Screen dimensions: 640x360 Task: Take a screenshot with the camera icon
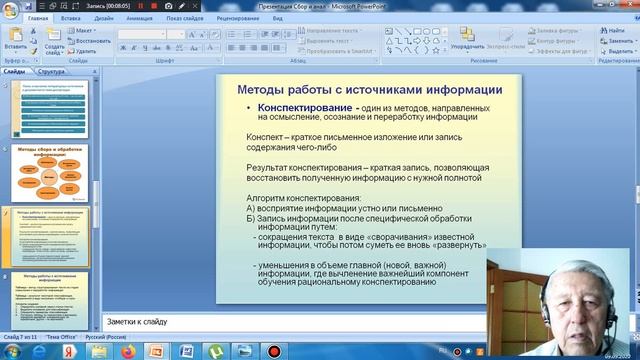tap(169, 6)
